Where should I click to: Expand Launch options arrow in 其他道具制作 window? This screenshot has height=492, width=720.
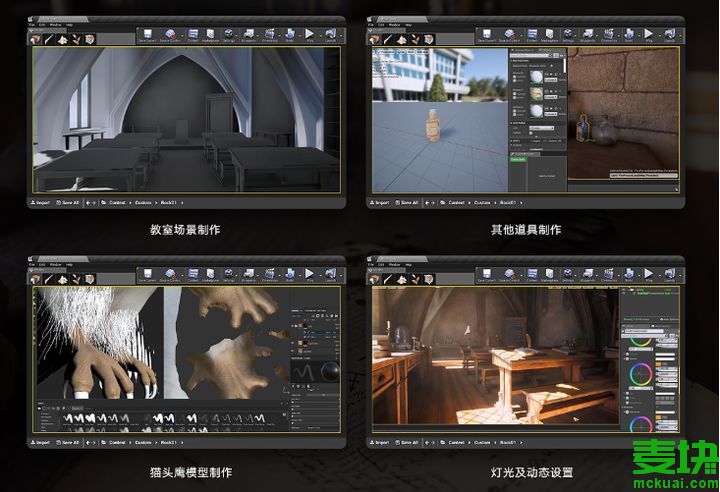(680, 36)
